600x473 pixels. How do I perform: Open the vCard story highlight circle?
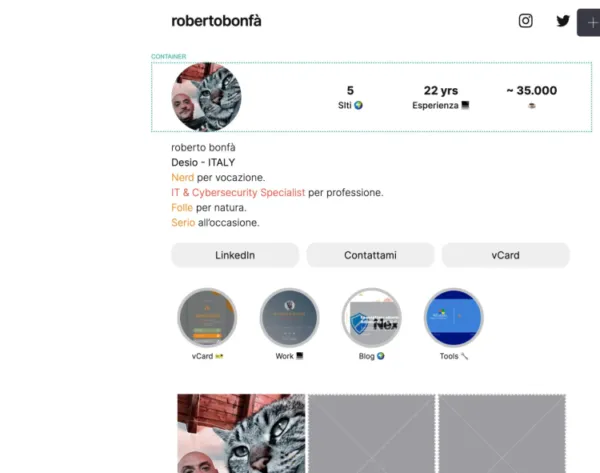click(207, 318)
